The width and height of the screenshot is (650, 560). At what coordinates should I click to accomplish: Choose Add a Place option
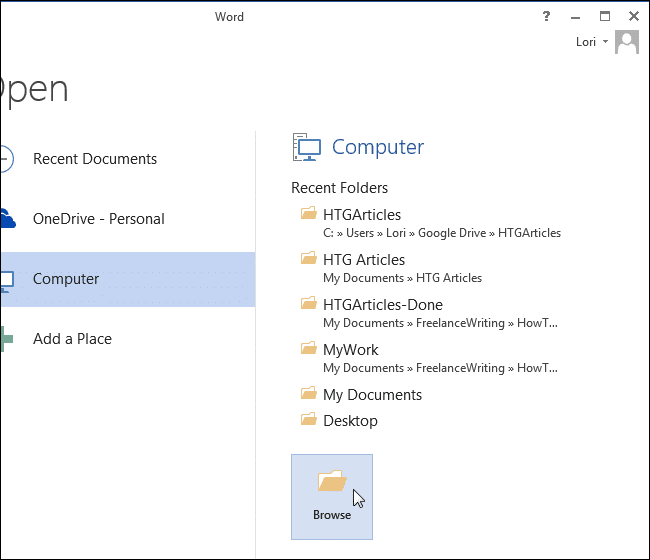point(72,339)
